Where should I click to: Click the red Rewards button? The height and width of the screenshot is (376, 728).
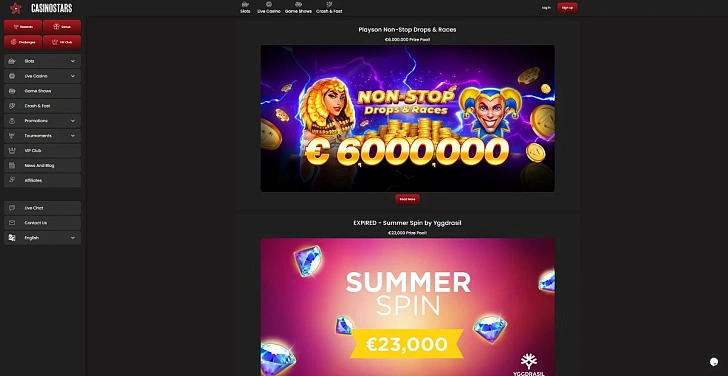point(23,27)
